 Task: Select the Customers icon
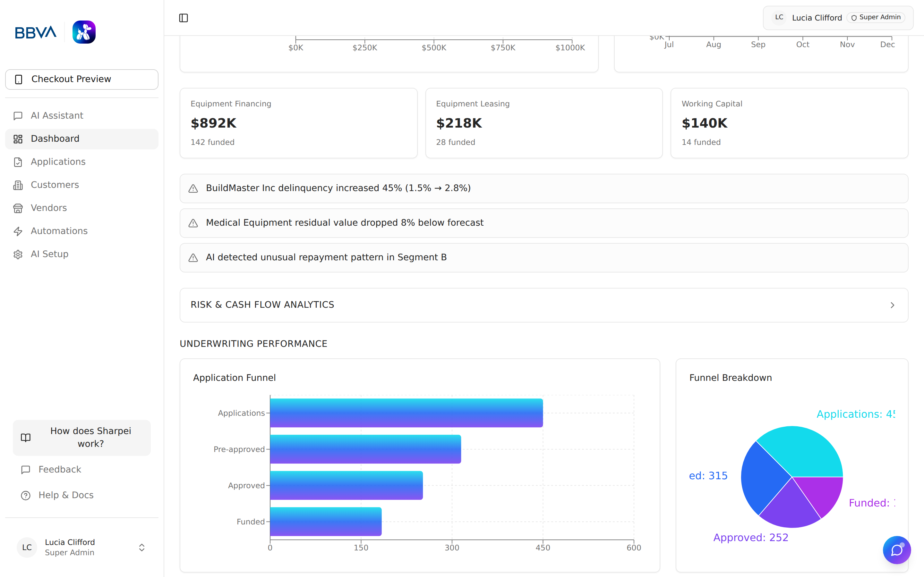(18, 185)
